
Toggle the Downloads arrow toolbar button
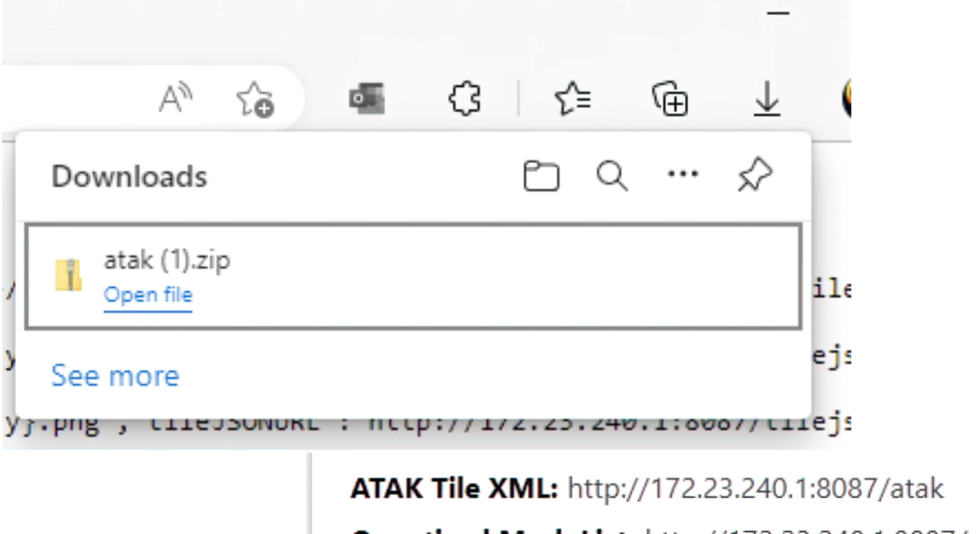tap(767, 98)
